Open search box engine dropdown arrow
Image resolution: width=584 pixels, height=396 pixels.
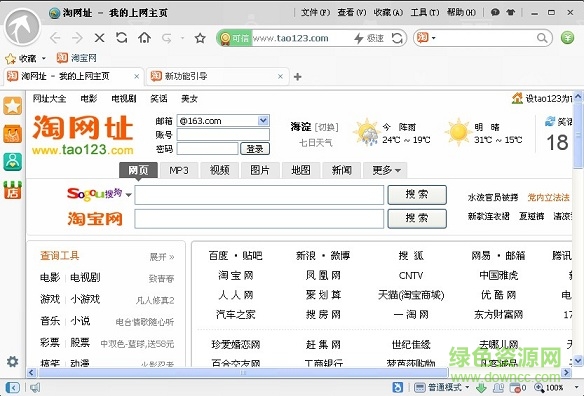click(x=434, y=38)
